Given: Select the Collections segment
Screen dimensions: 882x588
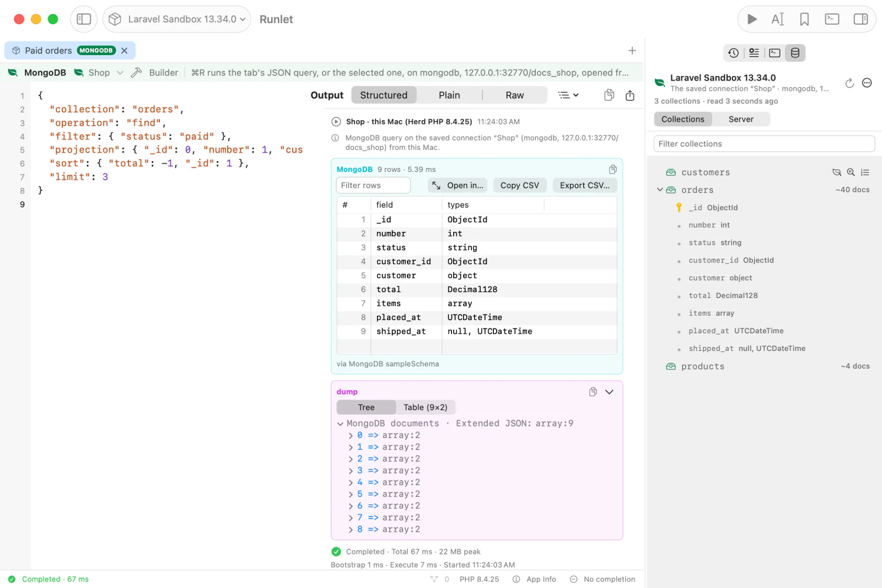Looking at the screenshot, I should (x=683, y=119).
